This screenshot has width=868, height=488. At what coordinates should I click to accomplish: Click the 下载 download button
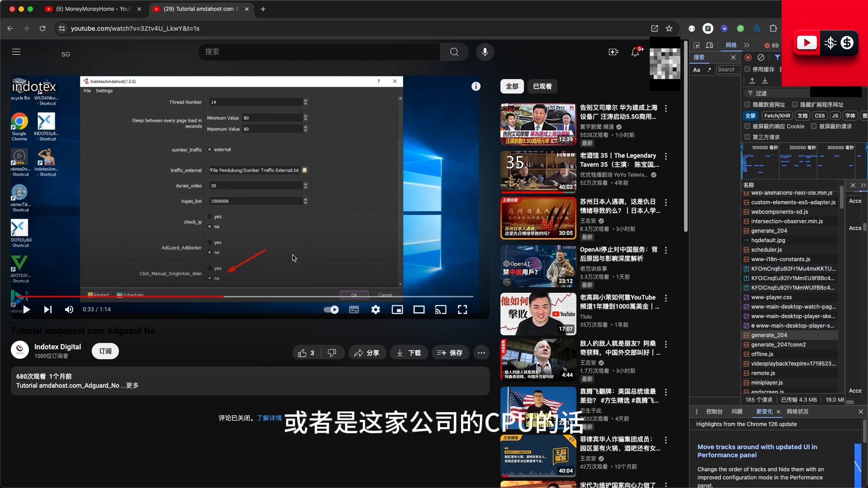click(409, 353)
